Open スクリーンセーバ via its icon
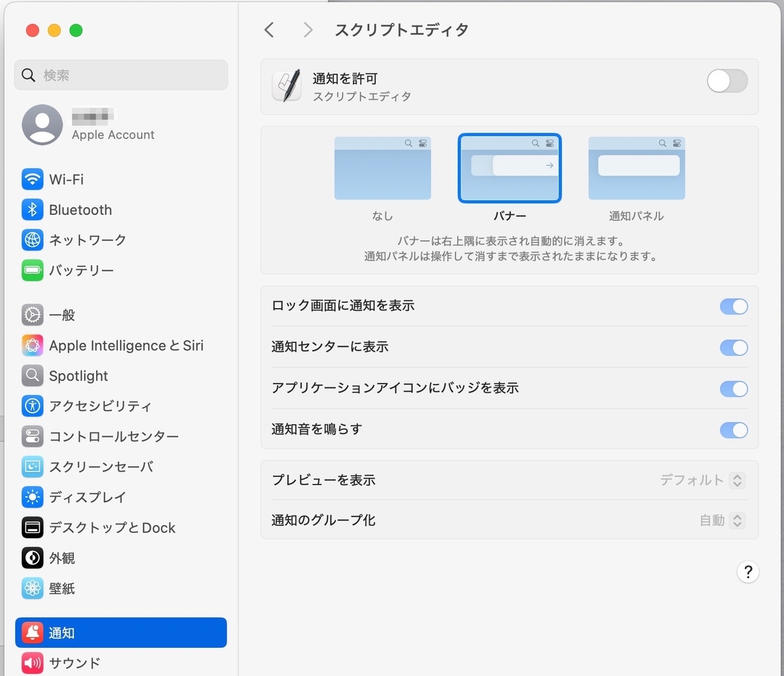The image size is (784, 676). pos(32,466)
